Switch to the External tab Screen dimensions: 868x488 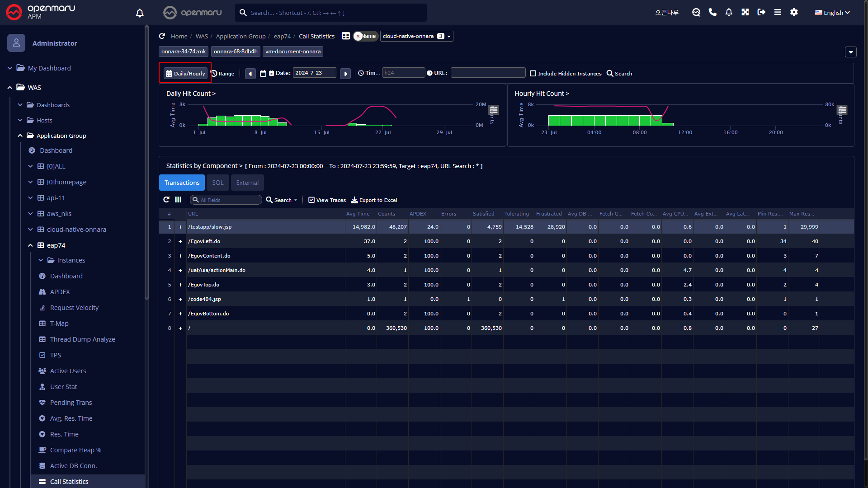point(247,183)
